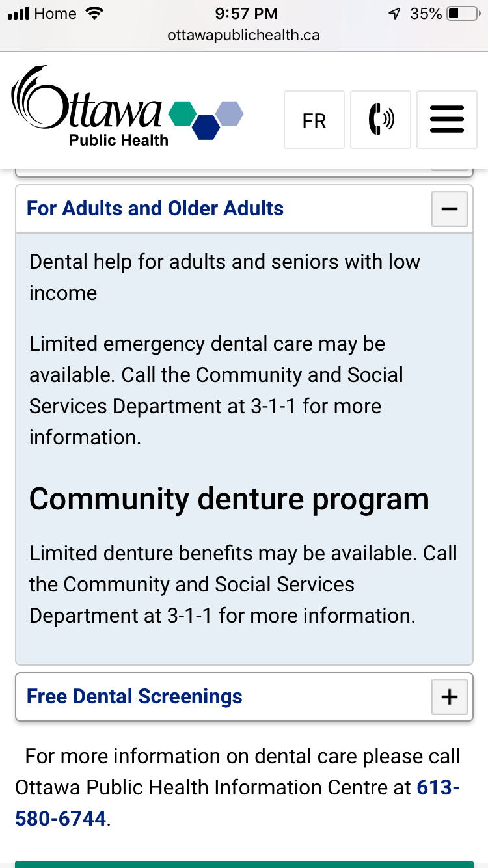Open the hamburger navigation menu
This screenshot has height=868, width=488.
click(x=446, y=120)
